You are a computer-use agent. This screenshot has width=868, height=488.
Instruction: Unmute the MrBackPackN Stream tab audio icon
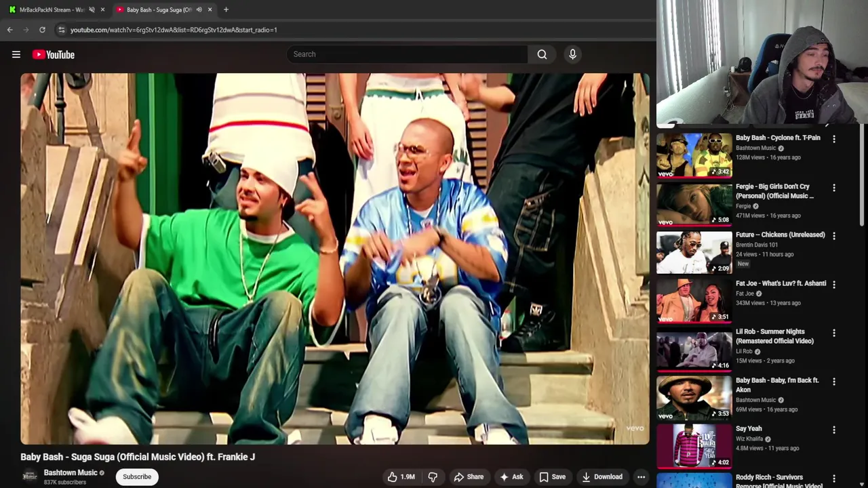(92, 9)
